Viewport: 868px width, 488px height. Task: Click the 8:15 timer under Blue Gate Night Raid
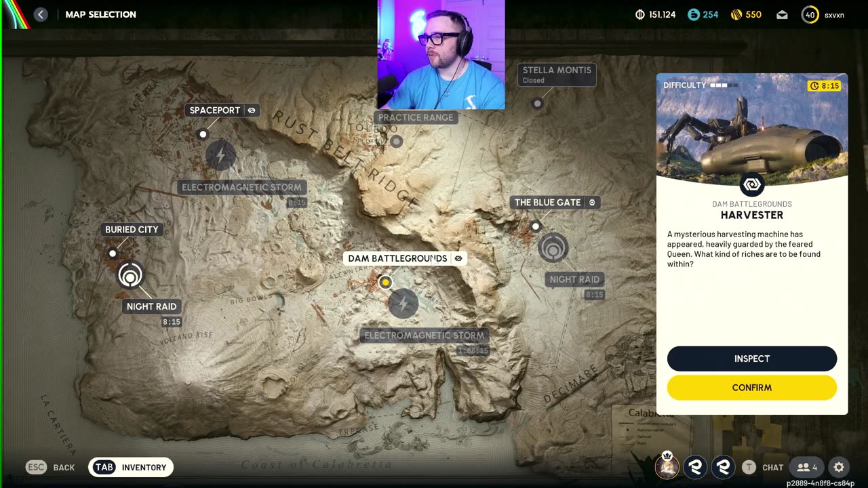(594, 295)
